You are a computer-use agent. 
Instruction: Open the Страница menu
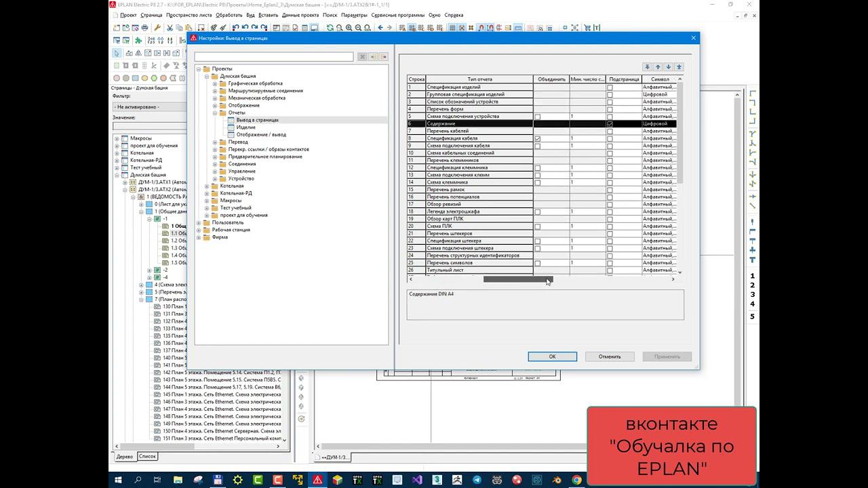click(151, 15)
